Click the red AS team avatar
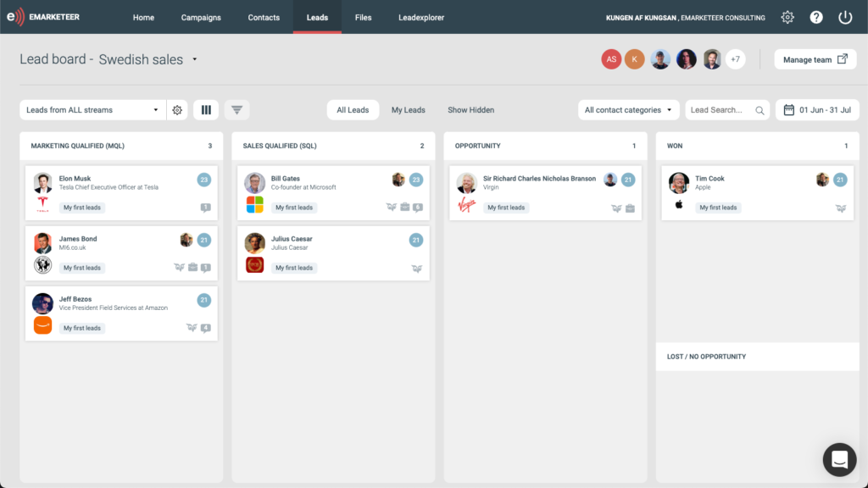Viewport: 868px width, 488px height. [611, 59]
